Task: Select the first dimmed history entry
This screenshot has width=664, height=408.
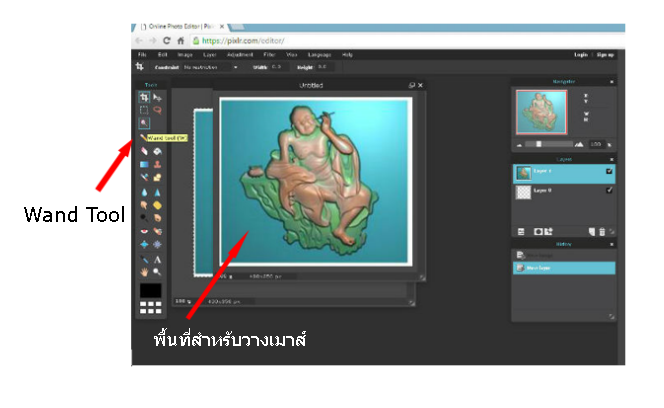Action: 564,255
